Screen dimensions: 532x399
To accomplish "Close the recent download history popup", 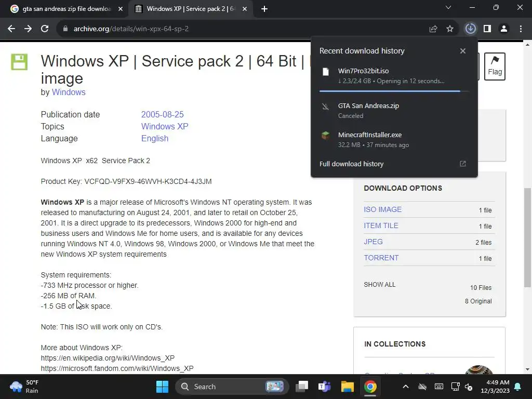I will point(463,51).
